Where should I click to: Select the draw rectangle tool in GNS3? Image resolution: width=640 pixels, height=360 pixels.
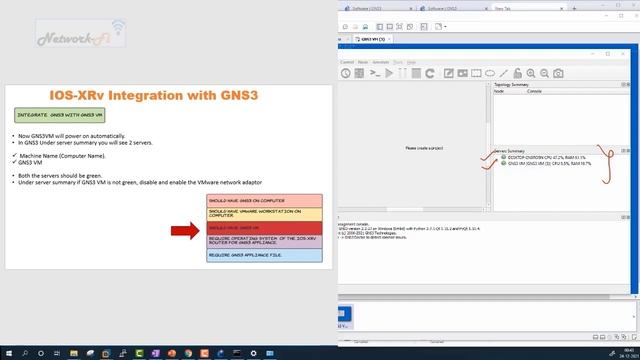[x=476, y=73]
